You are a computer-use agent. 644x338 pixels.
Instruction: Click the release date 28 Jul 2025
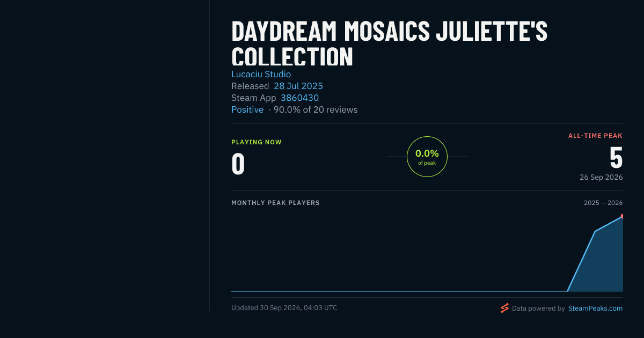(x=298, y=86)
